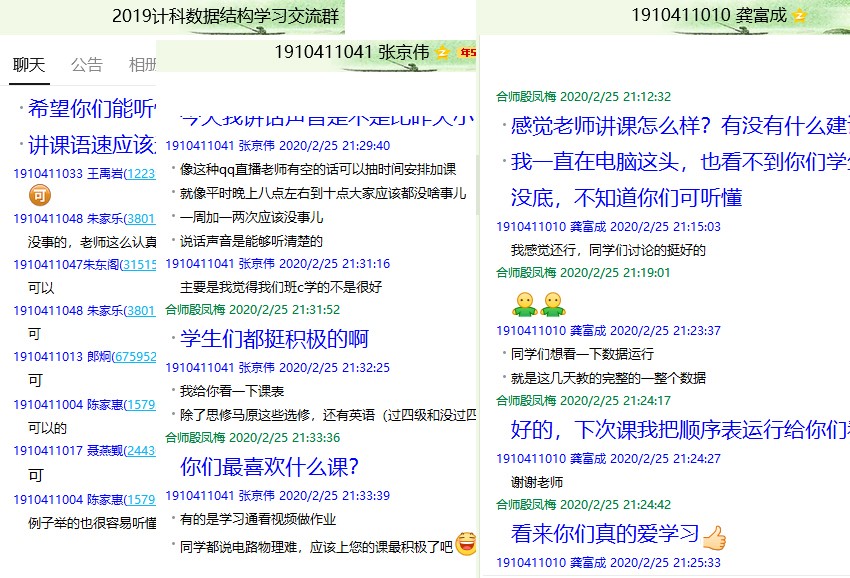
Task: Open the 相册 tab
Action: 142,65
